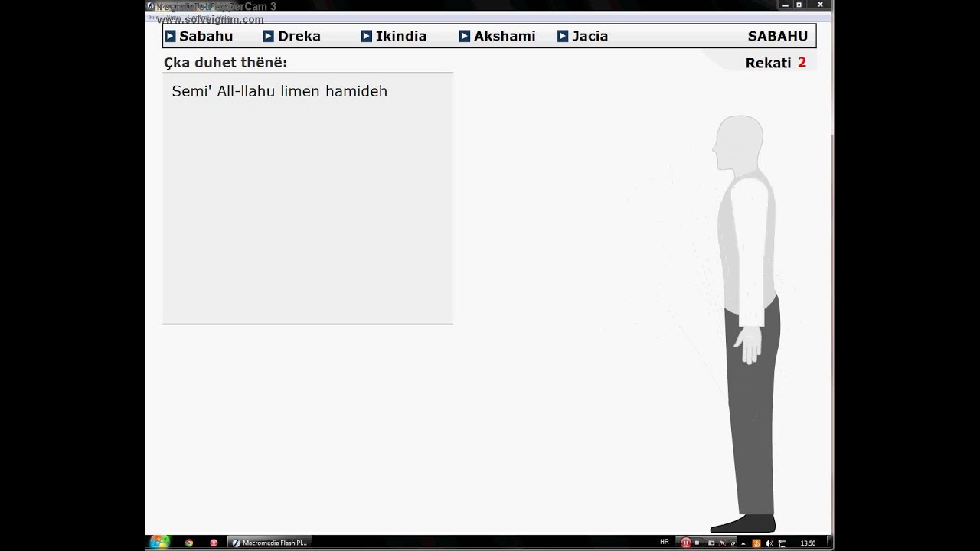Minimize the Flash Player window
980x551 pixels.
coord(786,5)
